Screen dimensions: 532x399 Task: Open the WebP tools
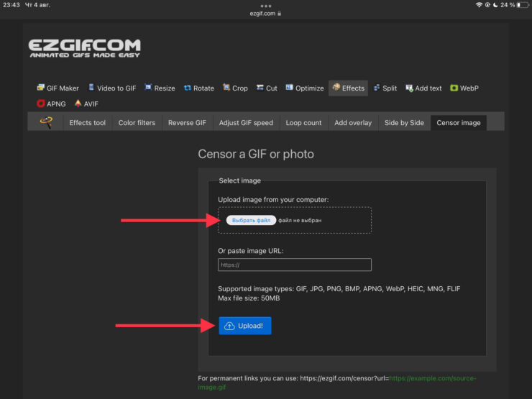coord(464,88)
